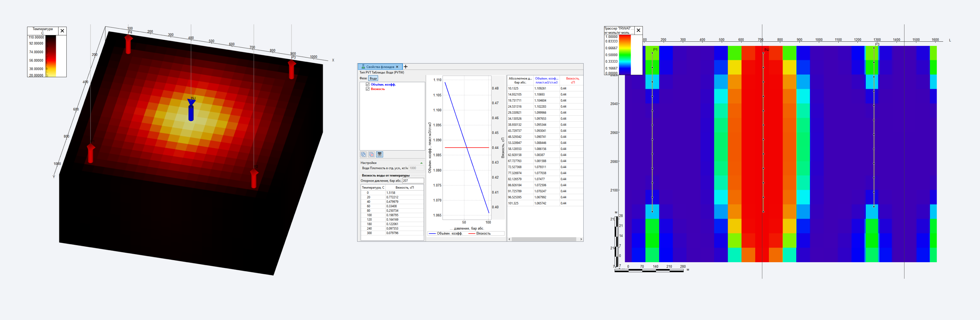Toggle the Вязкость curve checkbox
Screen dimensions: 980x320
point(367,89)
